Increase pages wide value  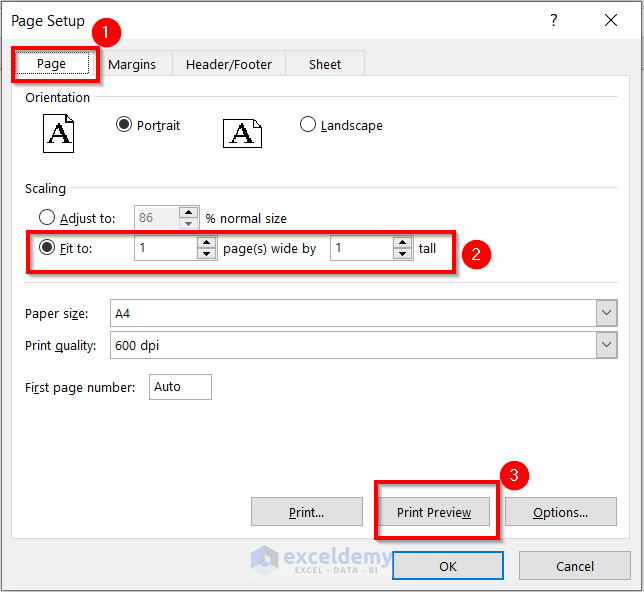coord(206,242)
